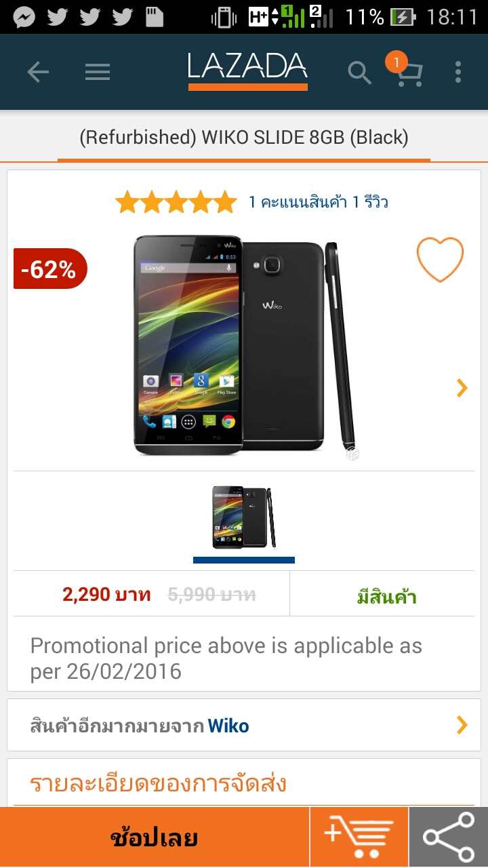This screenshot has width=488, height=868.
Task: Tap the add-to-cart icon button
Action: pos(359,837)
